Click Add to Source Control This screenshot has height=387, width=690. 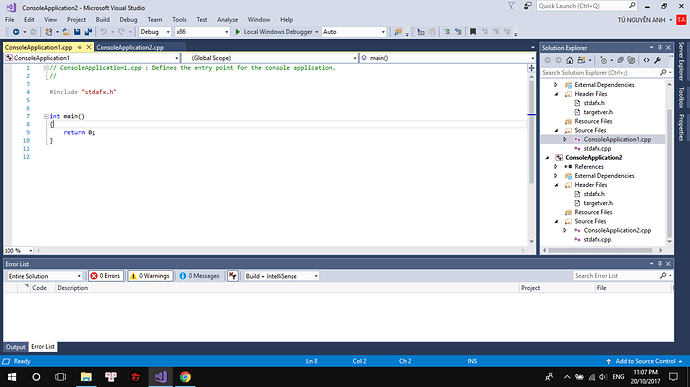645,361
